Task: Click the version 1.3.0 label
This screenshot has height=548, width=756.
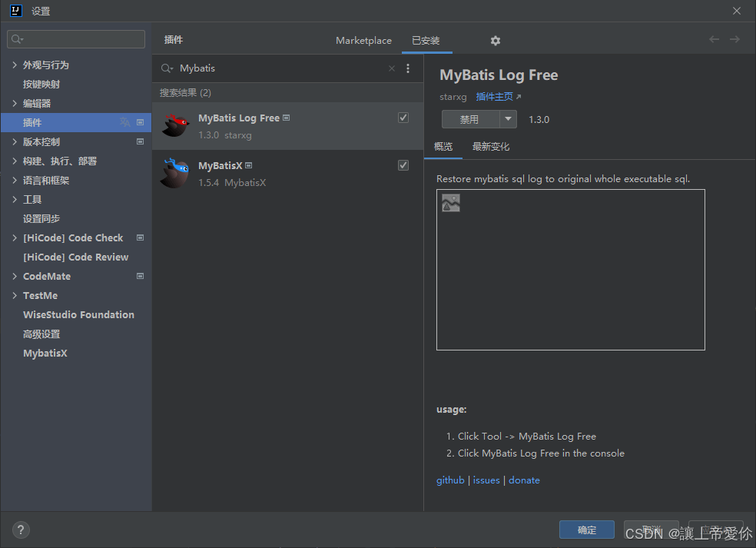Action: 539,120
